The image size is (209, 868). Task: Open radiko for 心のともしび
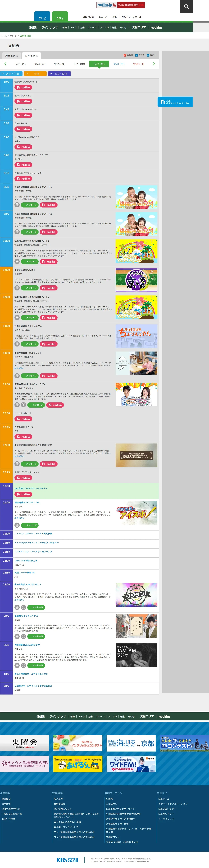point(23,129)
